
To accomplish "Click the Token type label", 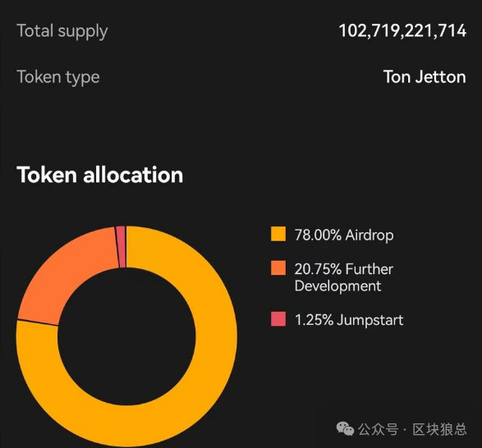I will tap(58, 77).
